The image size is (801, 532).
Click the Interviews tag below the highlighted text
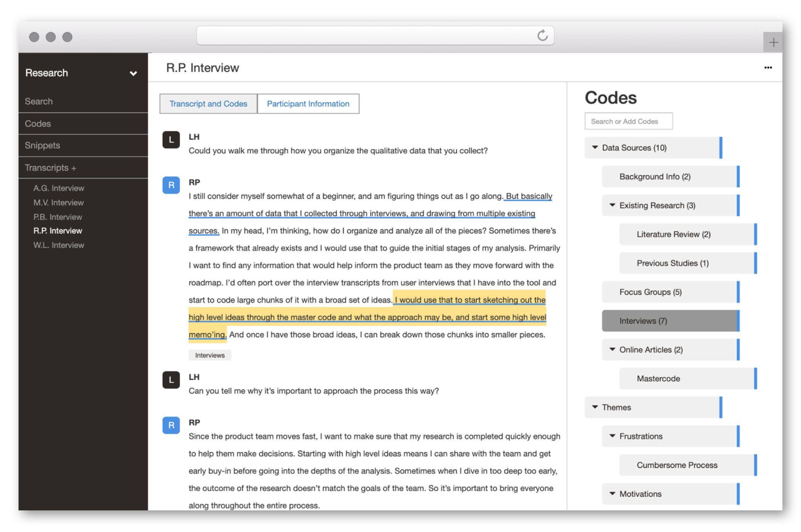point(210,355)
